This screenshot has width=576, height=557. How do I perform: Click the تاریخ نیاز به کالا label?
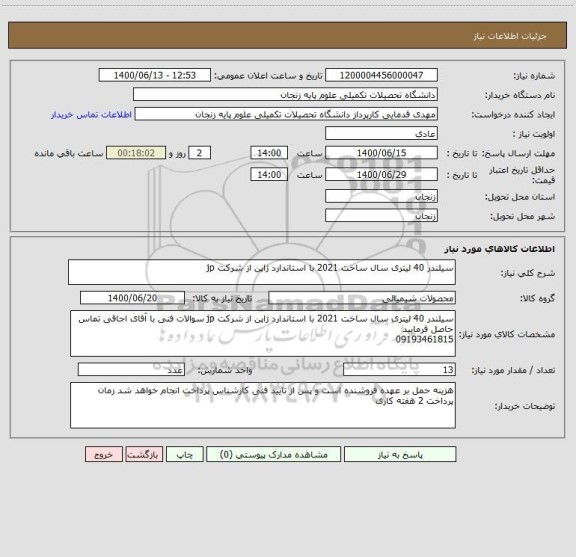click(x=222, y=298)
